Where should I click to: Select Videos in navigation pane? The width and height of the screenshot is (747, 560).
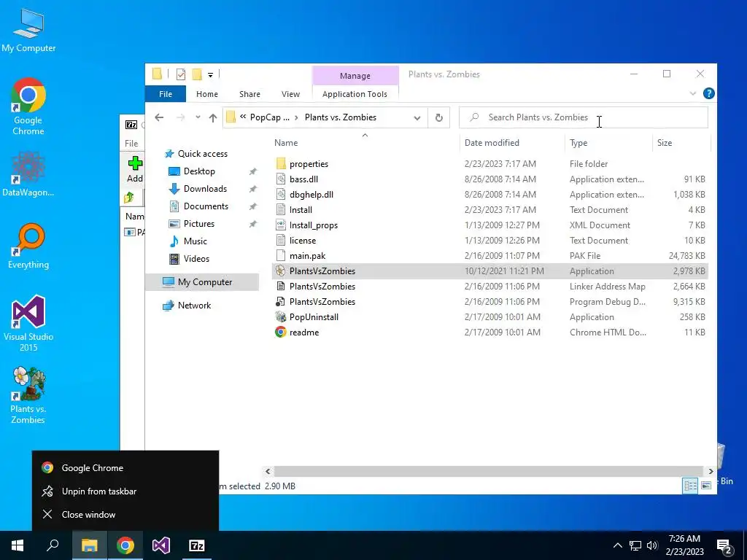point(196,259)
